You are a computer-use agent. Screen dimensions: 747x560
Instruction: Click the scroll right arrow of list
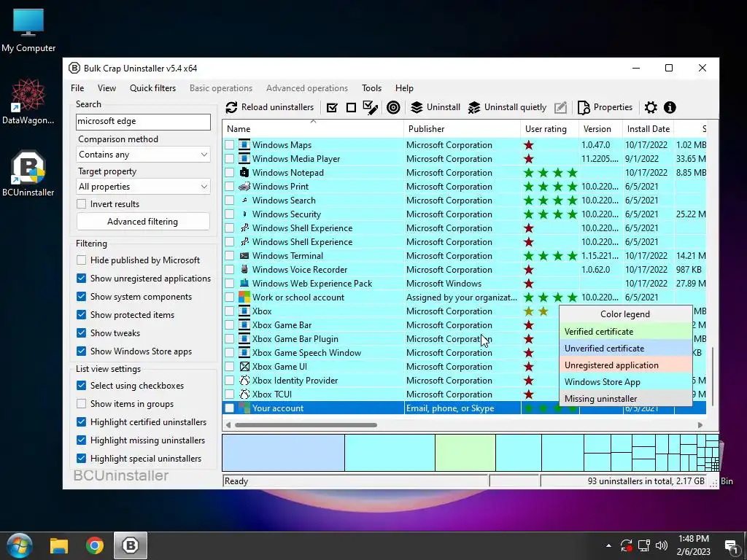700,425
